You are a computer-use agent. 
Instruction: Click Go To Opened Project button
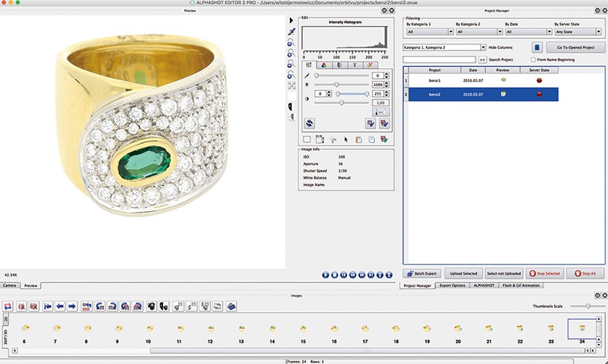click(575, 47)
